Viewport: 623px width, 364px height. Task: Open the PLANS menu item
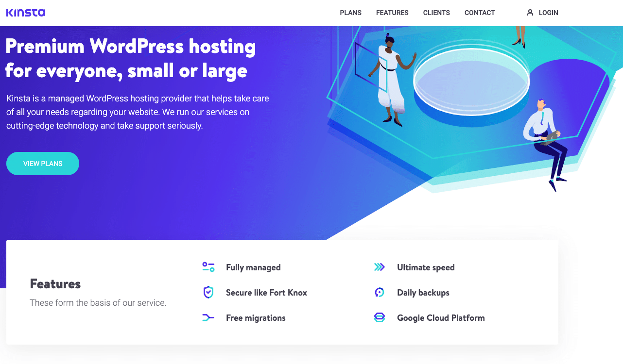point(350,13)
